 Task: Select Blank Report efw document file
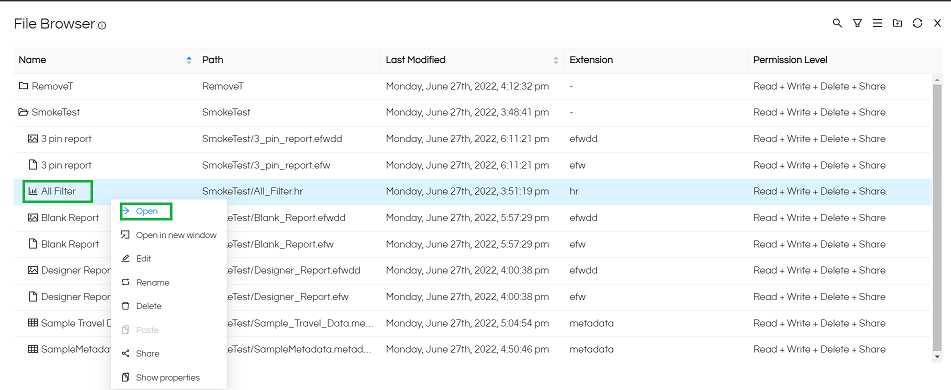click(x=64, y=244)
